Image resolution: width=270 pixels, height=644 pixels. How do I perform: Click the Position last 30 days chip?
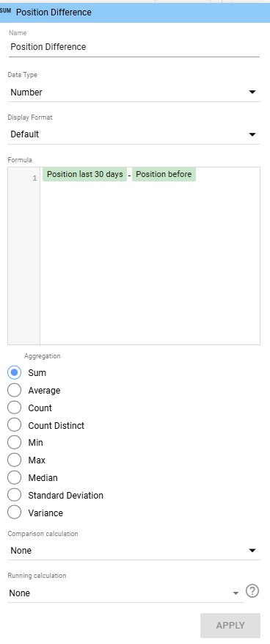[x=85, y=174]
